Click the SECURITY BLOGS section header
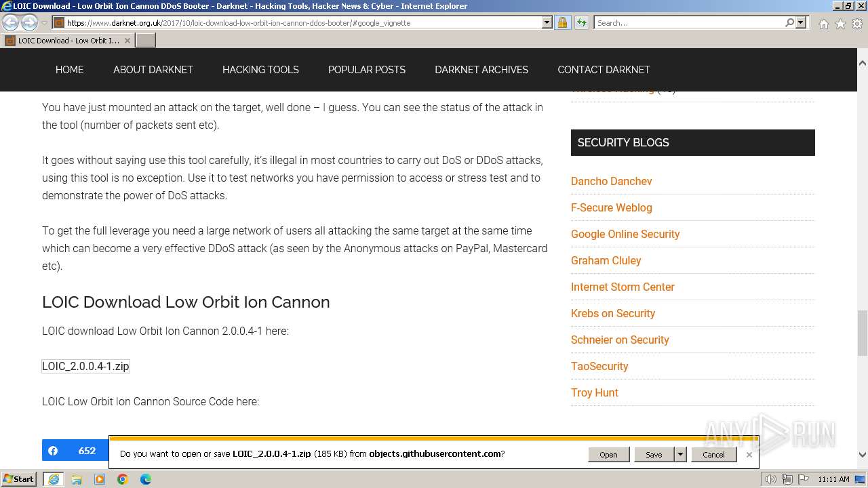Screen dimensions: 868x488 pyautogui.click(x=693, y=142)
